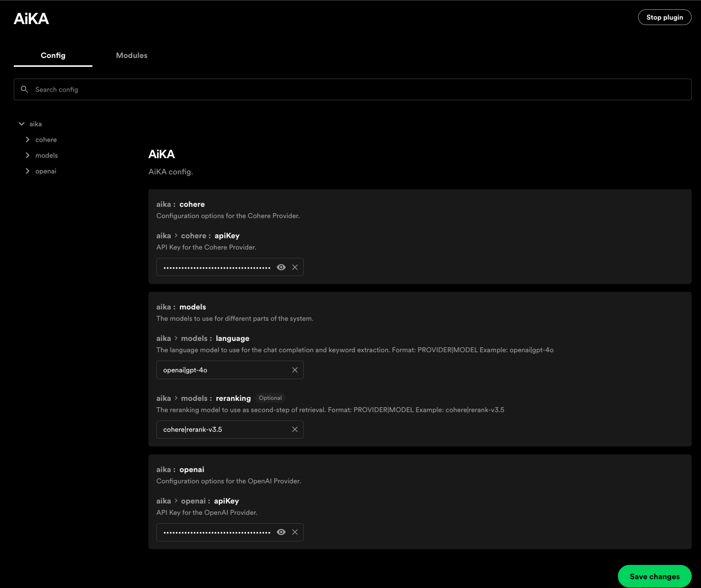701x588 pixels.
Task: Clear the Cohere apiKey field
Action: pyautogui.click(x=295, y=267)
